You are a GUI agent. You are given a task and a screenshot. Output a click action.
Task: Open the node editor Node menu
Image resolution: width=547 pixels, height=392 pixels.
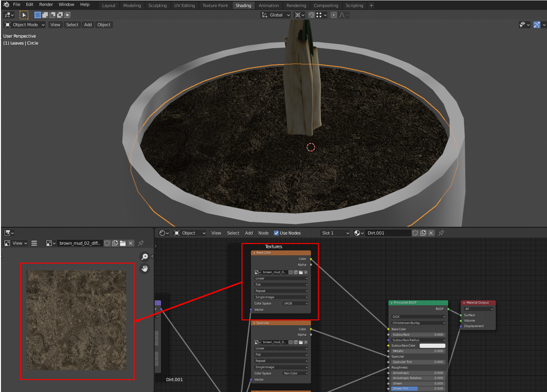point(263,233)
